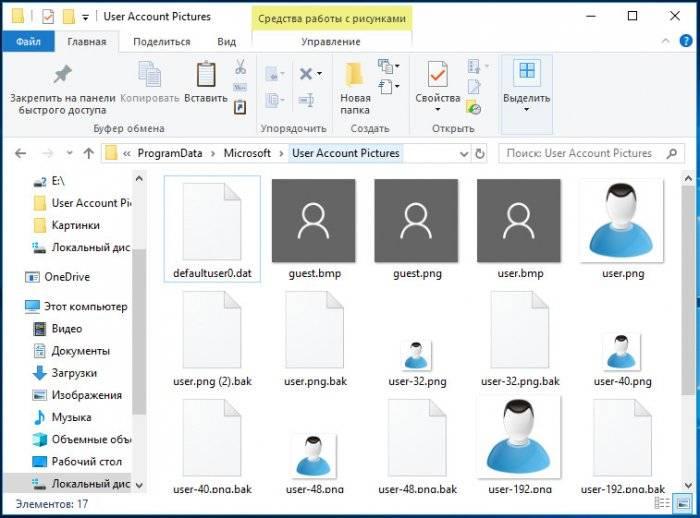The image size is (700, 518).
Task: Click the quick access new folder icon
Action: pyautogui.click(x=68, y=17)
